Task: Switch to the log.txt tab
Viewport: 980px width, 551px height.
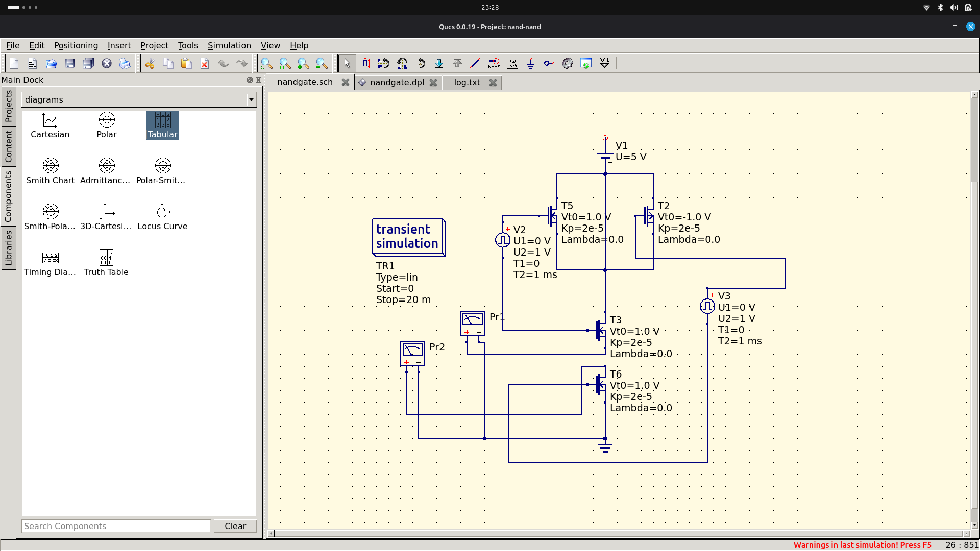Action: pyautogui.click(x=467, y=82)
